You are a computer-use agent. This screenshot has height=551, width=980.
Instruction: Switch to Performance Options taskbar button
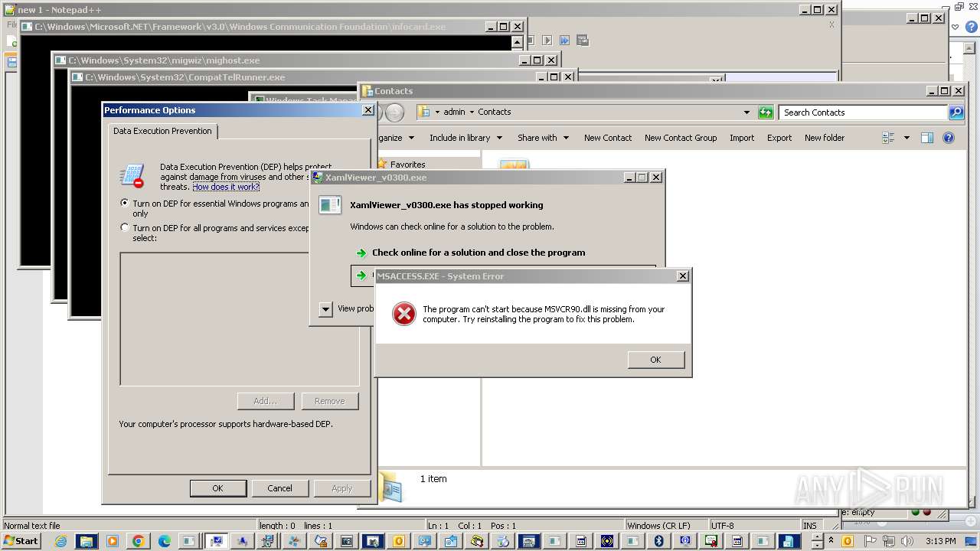click(217, 541)
